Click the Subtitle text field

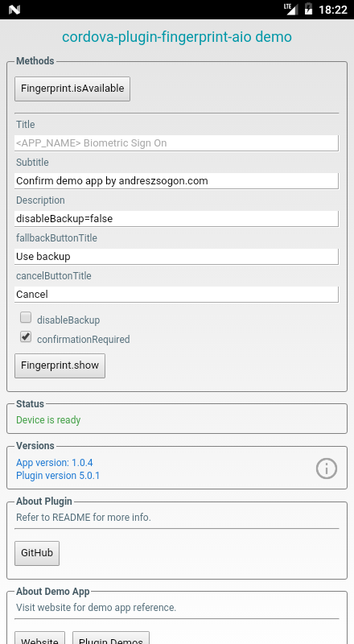[176, 181]
